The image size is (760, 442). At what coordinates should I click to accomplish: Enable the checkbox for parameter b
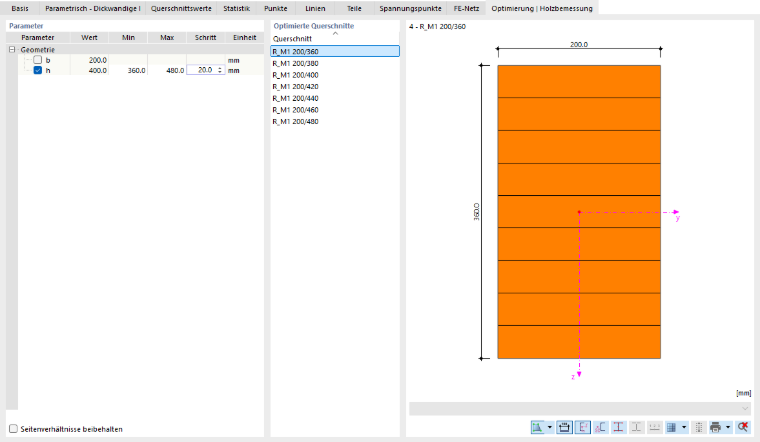tap(38, 60)
